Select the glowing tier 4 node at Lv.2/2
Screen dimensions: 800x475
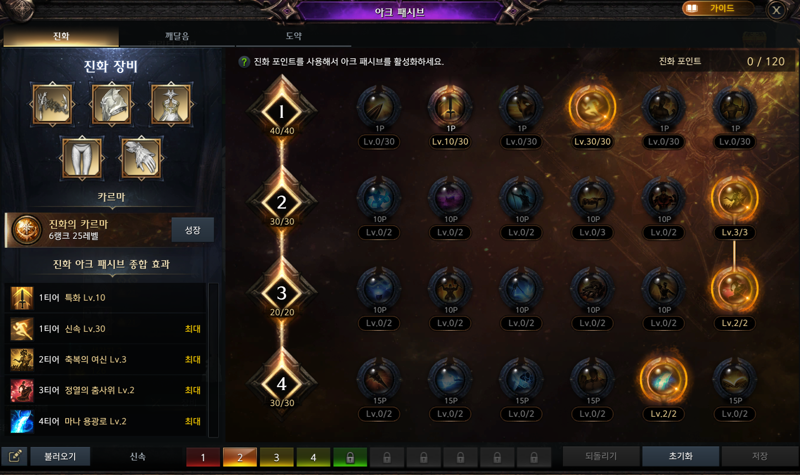pos(663,380)
